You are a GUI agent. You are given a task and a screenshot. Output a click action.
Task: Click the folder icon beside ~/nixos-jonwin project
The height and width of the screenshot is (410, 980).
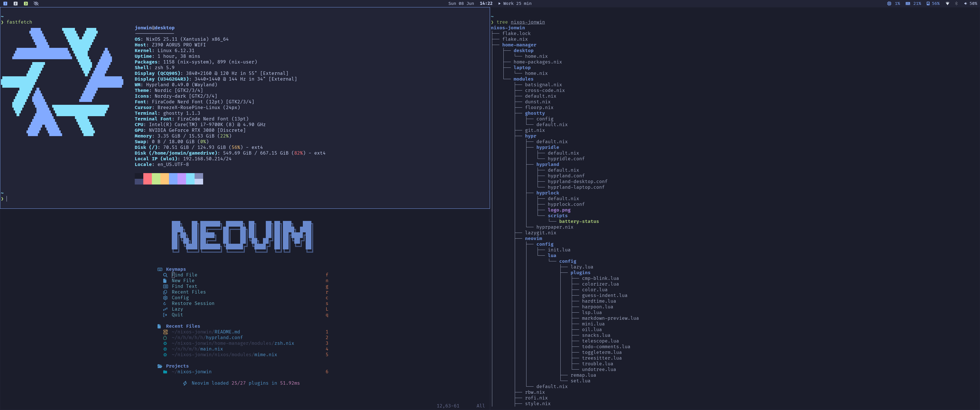165,372
